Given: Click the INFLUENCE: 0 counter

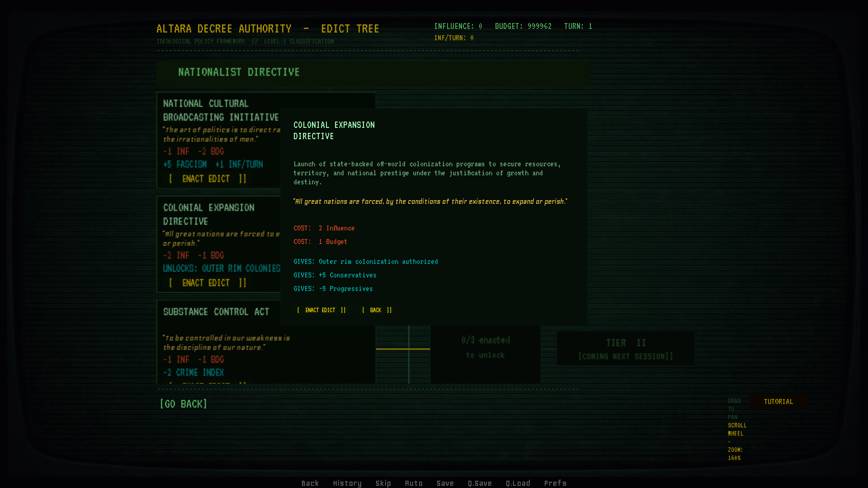Looking at the screenshot, I should [x=458, y=26].
